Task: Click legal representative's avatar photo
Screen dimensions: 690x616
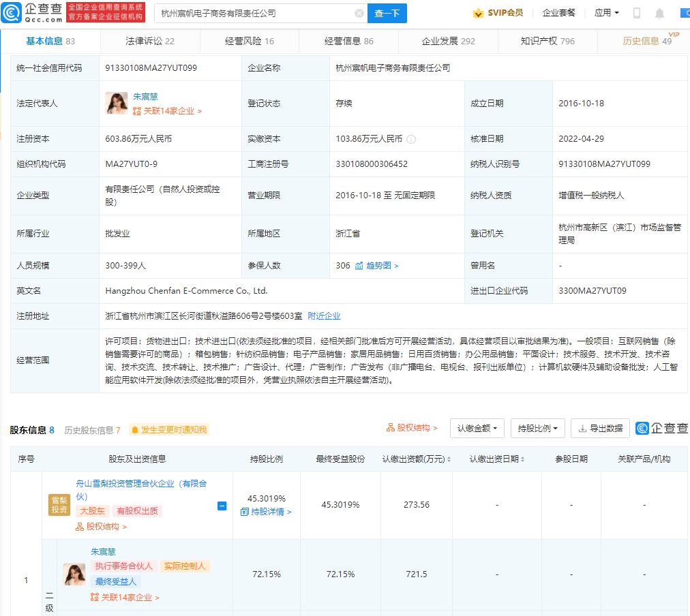Action: point(117,104)
